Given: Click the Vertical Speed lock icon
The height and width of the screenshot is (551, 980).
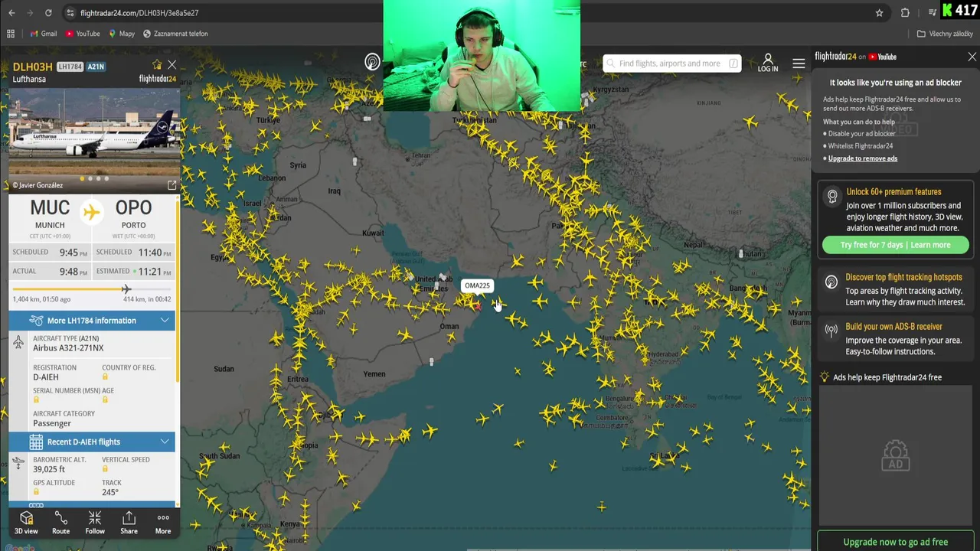Looking at the screenshot, I should click(x=105, y=469).
